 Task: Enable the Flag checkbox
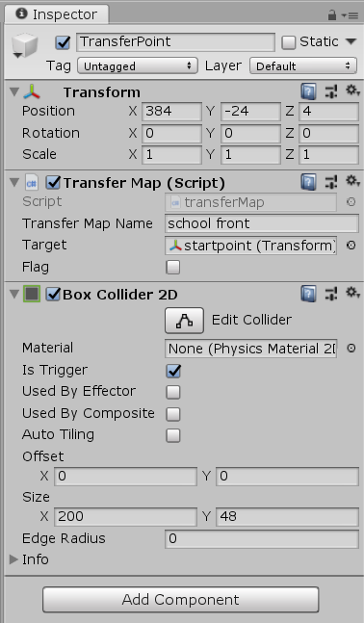[173, 267]
